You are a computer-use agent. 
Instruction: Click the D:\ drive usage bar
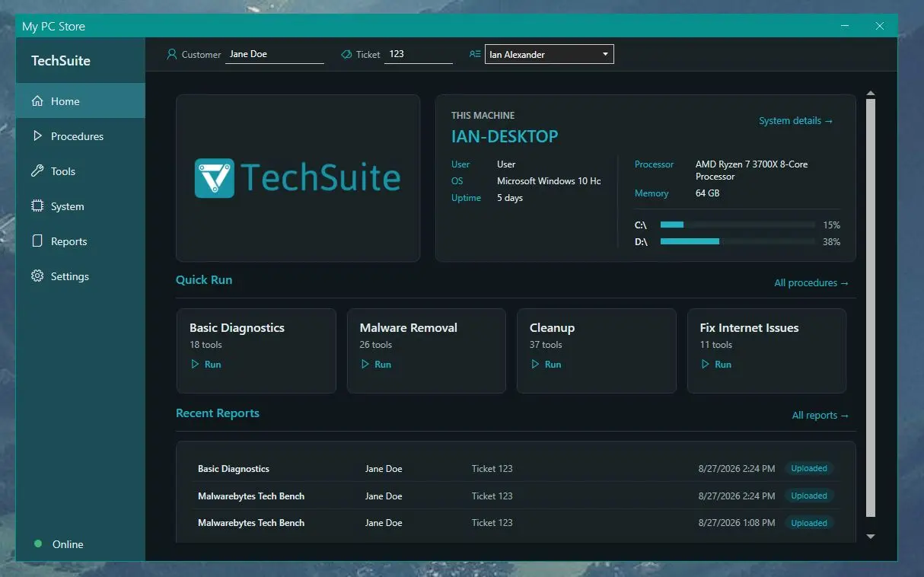click(x=738, y=241)
